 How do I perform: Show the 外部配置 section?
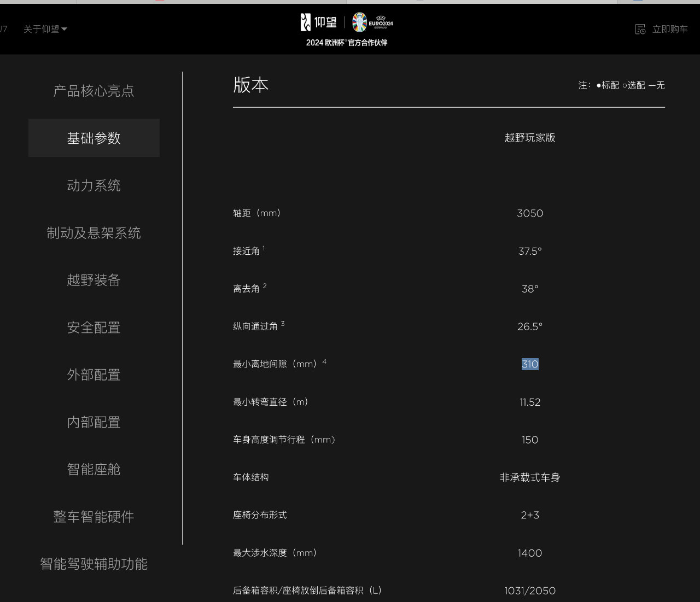pyautogui.click(x=94, y=375)
